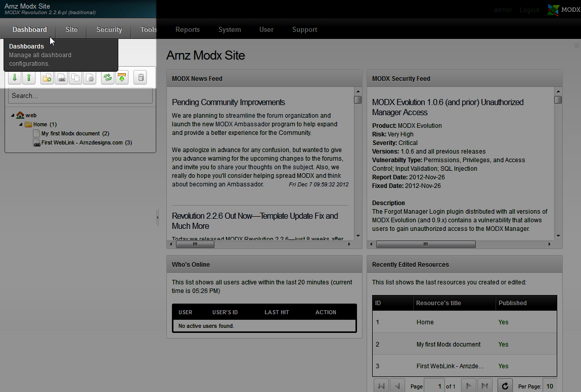
Task: Click the Collapse tree green up-arrow icon
Action: 29,78
